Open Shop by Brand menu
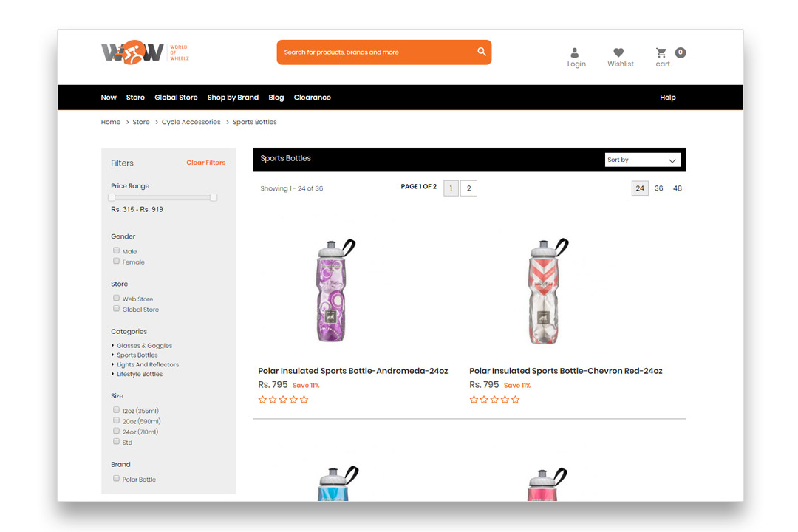The image size is (798, 532). click(x=233, y=98)
